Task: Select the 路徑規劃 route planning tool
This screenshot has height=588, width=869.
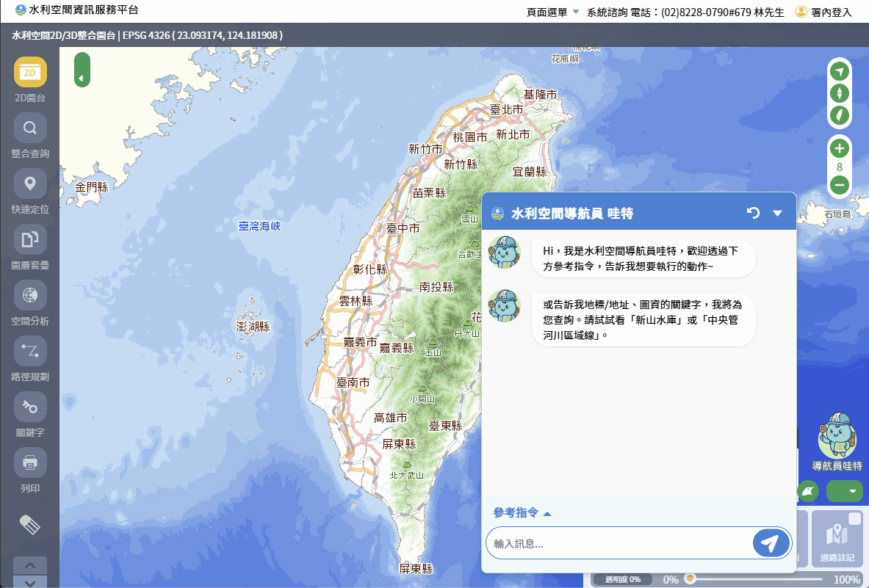Action: pyautogui.click(x=30, y=352)
